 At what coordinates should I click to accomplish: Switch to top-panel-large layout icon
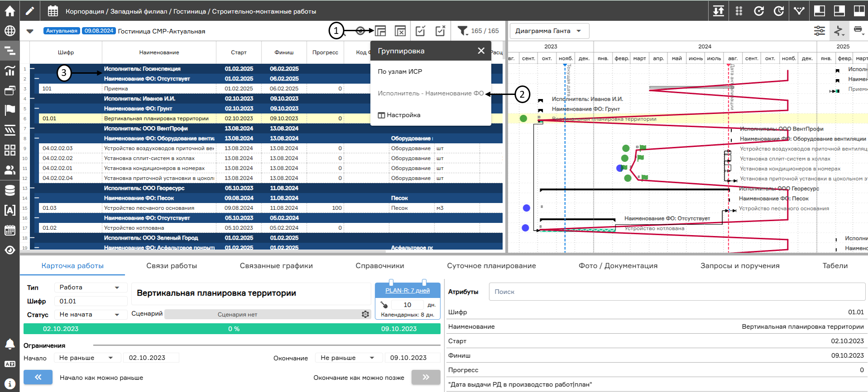click(x=820, y=11)
